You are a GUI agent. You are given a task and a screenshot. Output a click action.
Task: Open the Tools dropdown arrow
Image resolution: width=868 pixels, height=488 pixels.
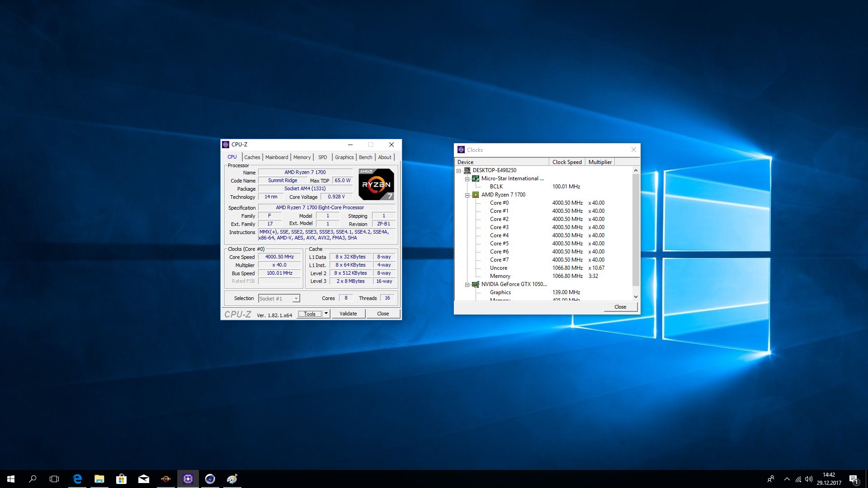(x=326, y=314)
